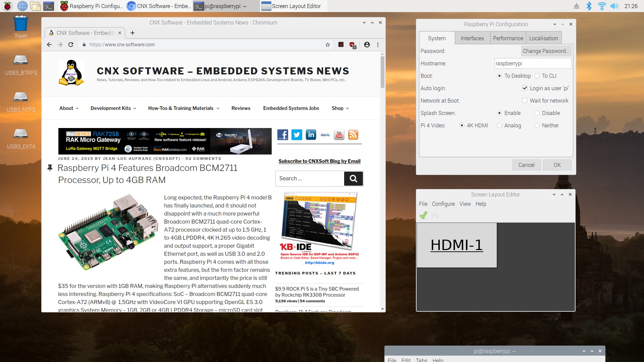The height and width of the screenshot is (362, 644).
Task: Launch the web browser globe icon
Action: click(x=22, y=6)
